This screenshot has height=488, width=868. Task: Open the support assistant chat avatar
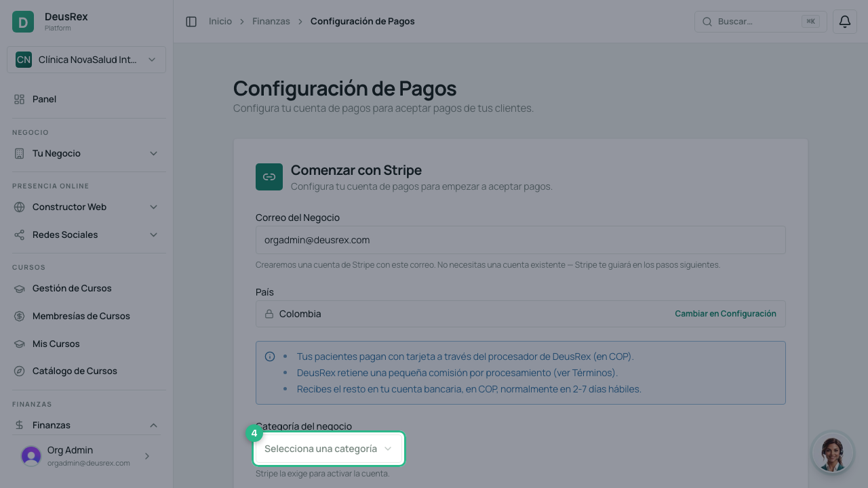833,453
